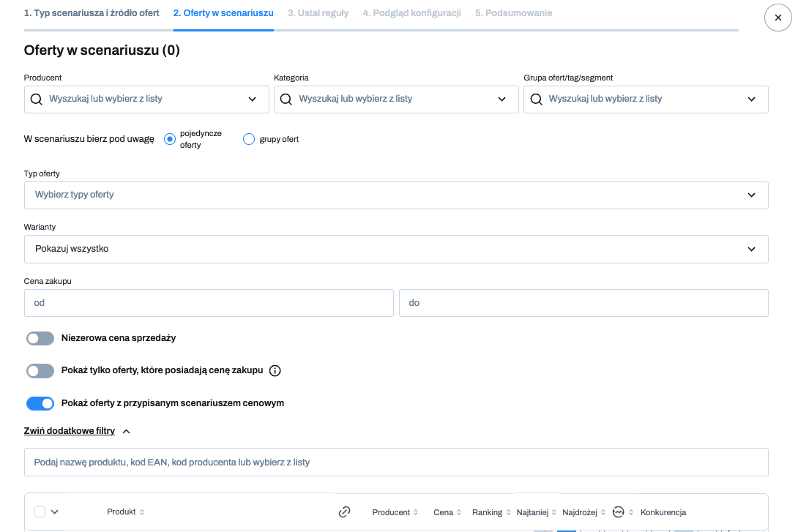The image size is (798, 532).
Task: Click the Cena zakupu do field
Action: pyautogui.click(x=583, y=303)
